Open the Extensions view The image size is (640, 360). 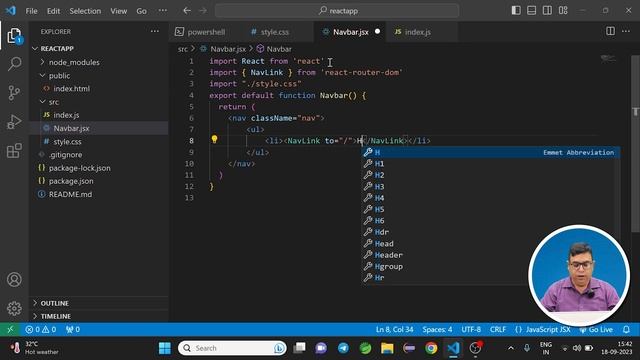point(14,151)
